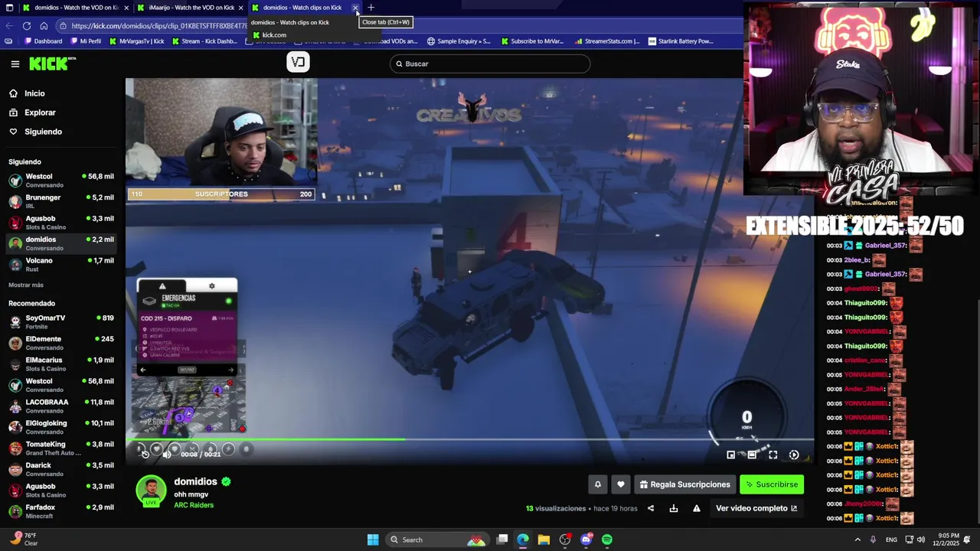
Task: Click the browser home icon
Action: tap(44, 25)
